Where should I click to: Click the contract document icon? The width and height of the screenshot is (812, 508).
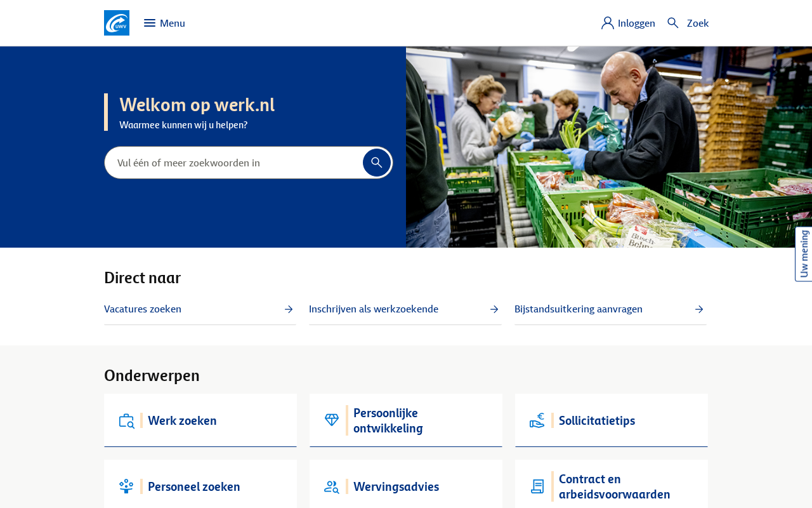coord(537,486)
